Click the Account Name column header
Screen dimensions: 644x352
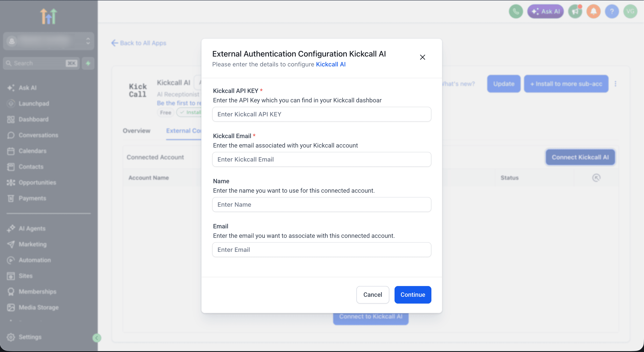[148, 178]
